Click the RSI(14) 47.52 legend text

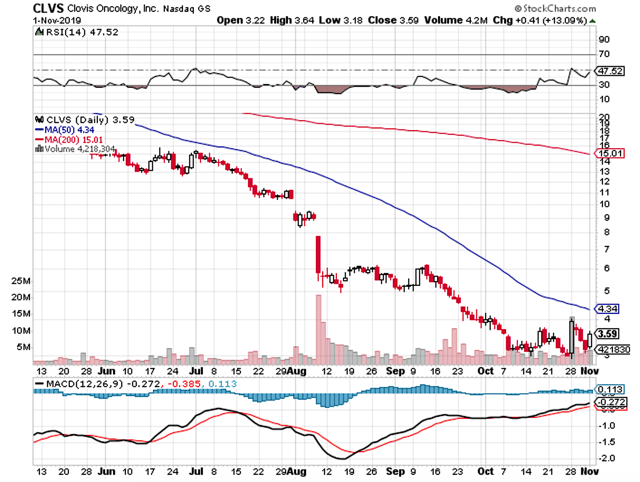point(82,32)
